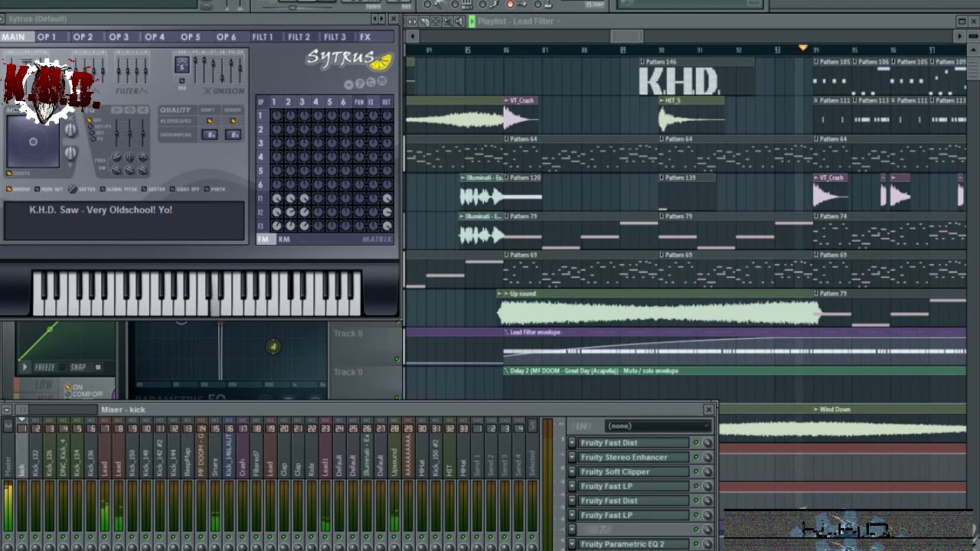Select previous preset arrow in Sytrus title bar
This screenshot has height=551, width=980.
click(374, 18)
